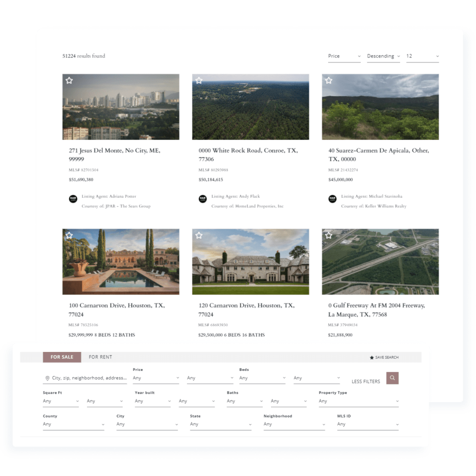Open the Price sort dropdown
The width and height of the screenshot is (476, 476).
pos(344,56)
